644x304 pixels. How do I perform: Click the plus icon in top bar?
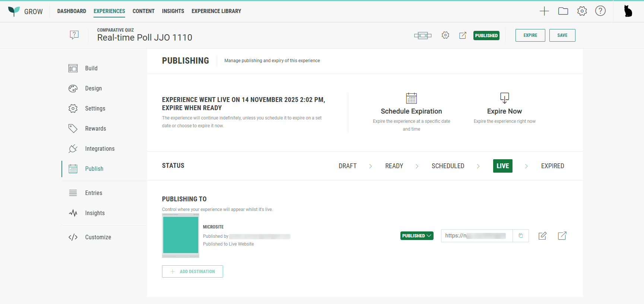(544, 11)
